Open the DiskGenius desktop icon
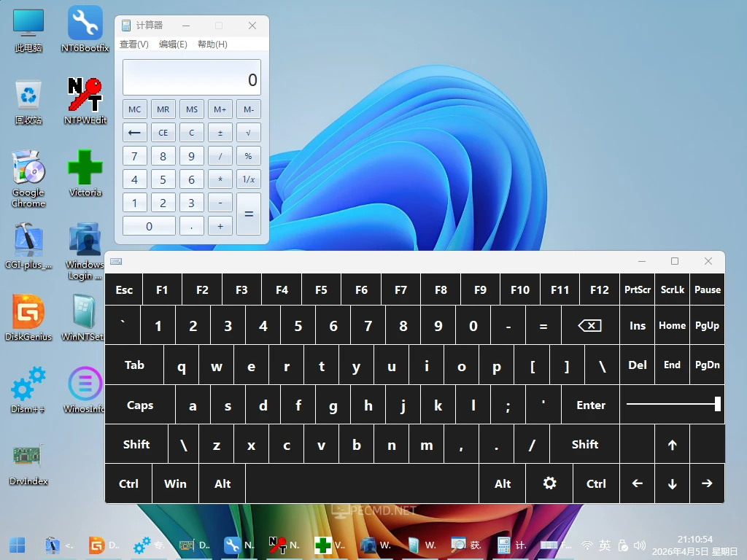The width and height of the screenshot is (747, 560). (28, 314)
